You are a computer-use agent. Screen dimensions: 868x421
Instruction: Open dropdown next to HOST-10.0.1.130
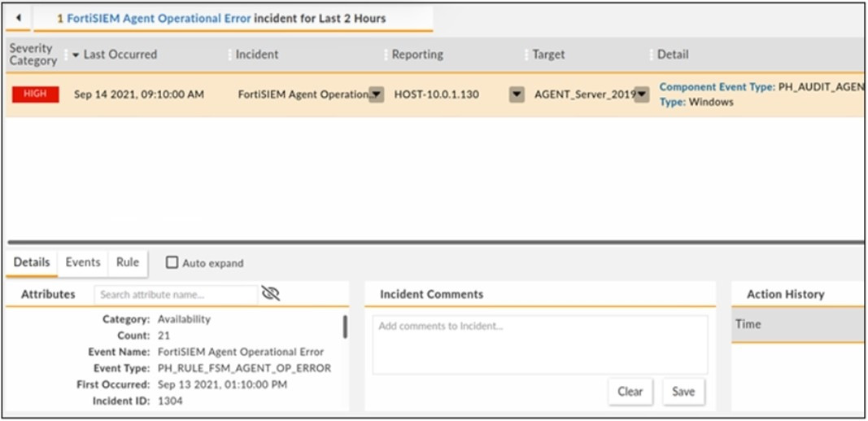click(x=517, y=94)
